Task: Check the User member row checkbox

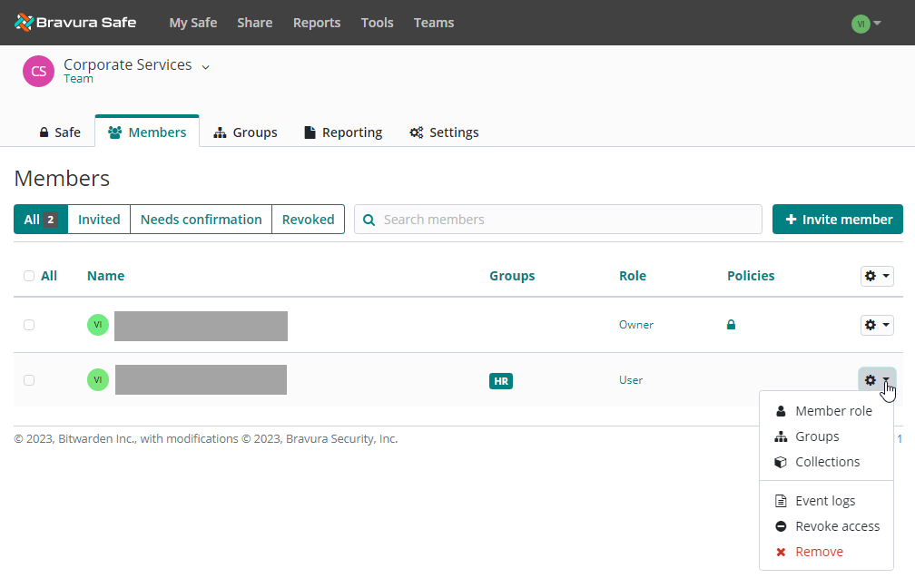Action: click(29, 380)
